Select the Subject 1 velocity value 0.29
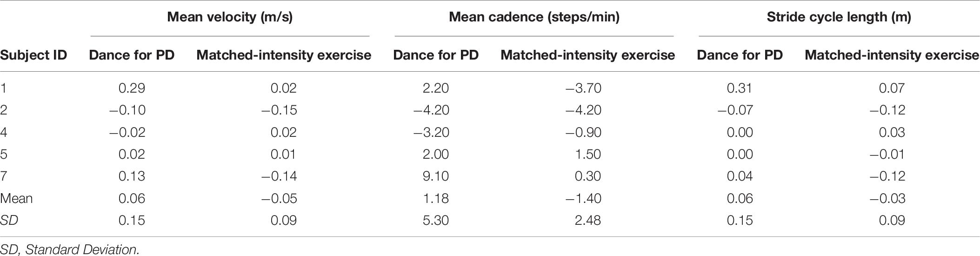 (132, 88)
